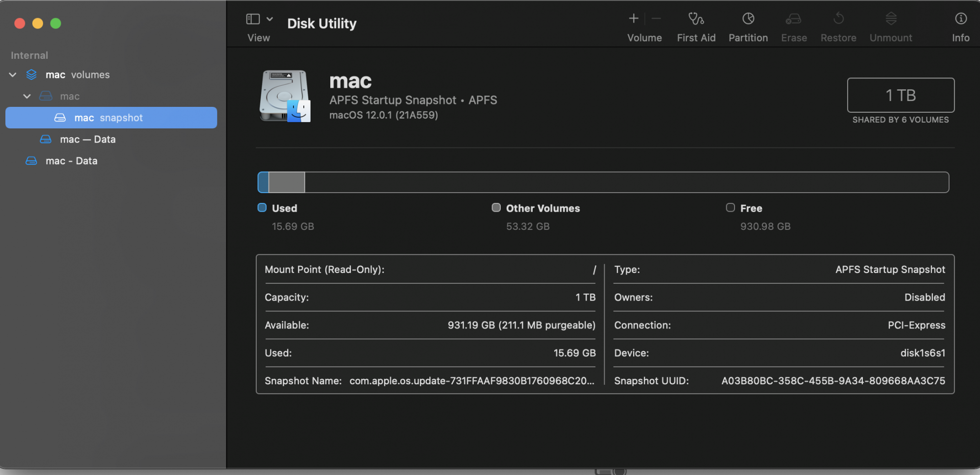Click the View label under sidebar icon
Screen dimensions: 980x475
259,38
